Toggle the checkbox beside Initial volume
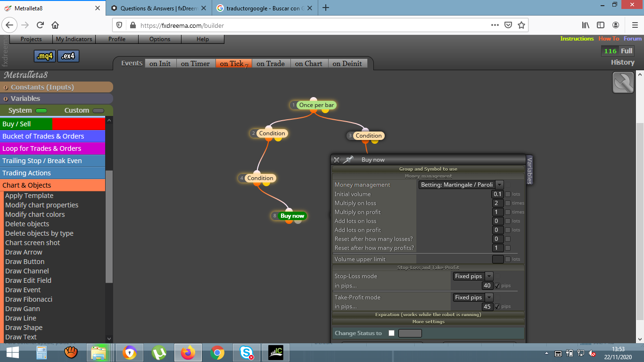Viewport: 644px width, 362px height. click(508, 194)
